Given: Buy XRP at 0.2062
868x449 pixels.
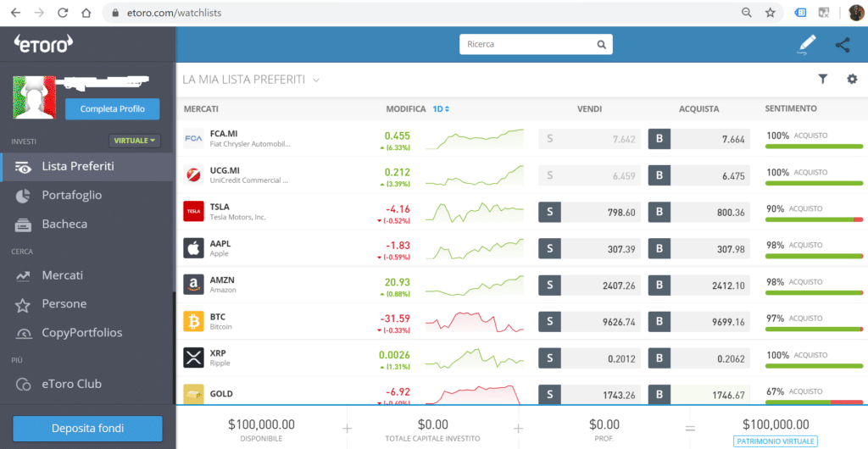Looking at the screenshot, I should (699, 358).
